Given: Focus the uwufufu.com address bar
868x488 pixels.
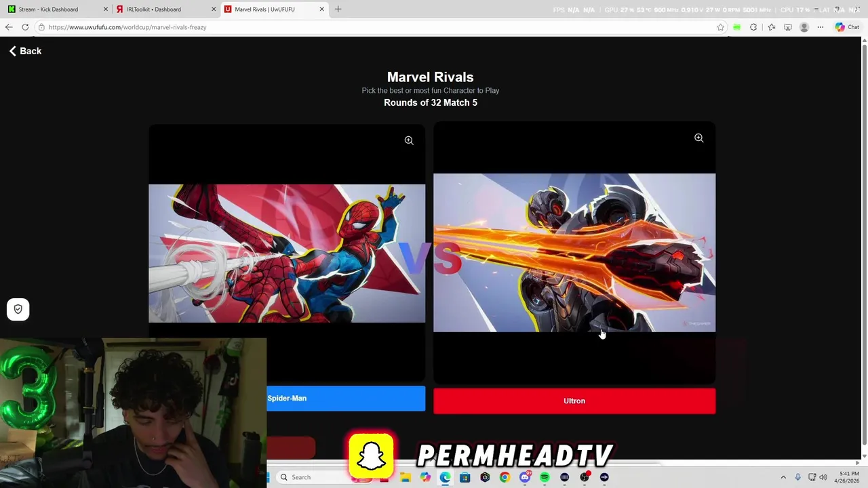Looking at the screenshot, I should (380, 27).
